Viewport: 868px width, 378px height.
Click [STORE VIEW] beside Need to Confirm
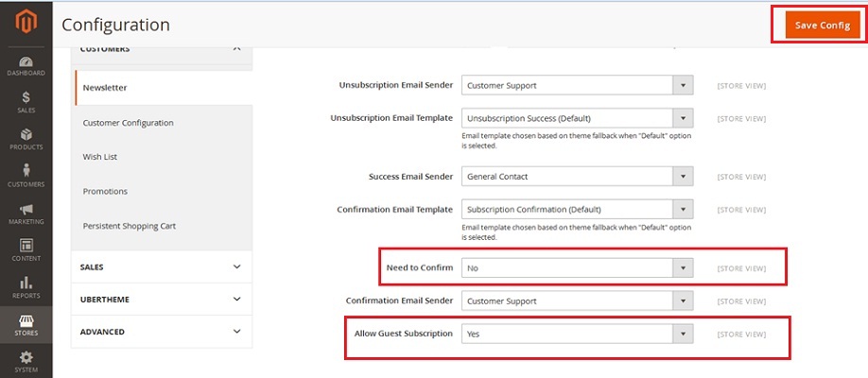(x=741, y=268)
